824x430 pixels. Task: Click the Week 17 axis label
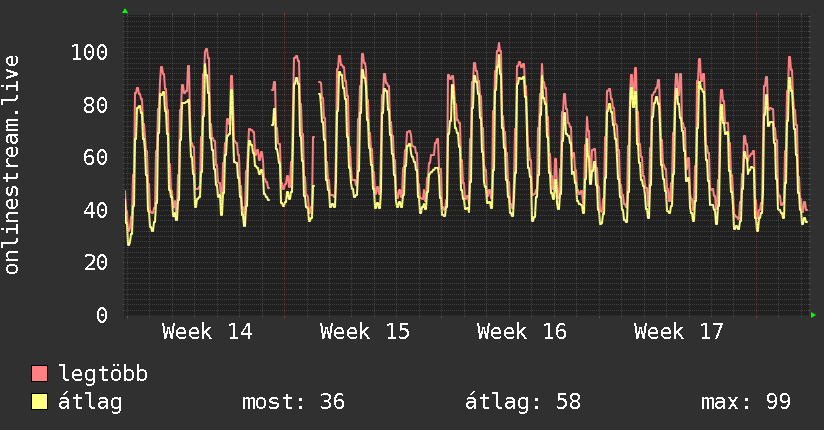679,332
